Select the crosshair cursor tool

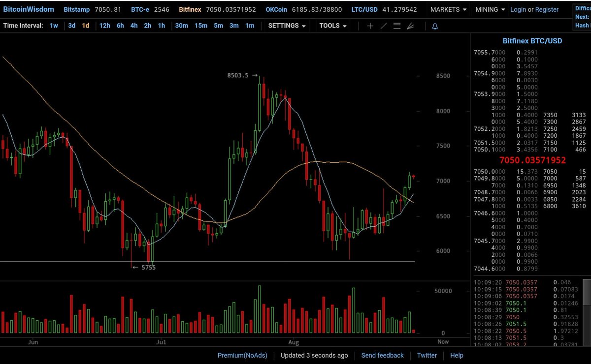370,26
